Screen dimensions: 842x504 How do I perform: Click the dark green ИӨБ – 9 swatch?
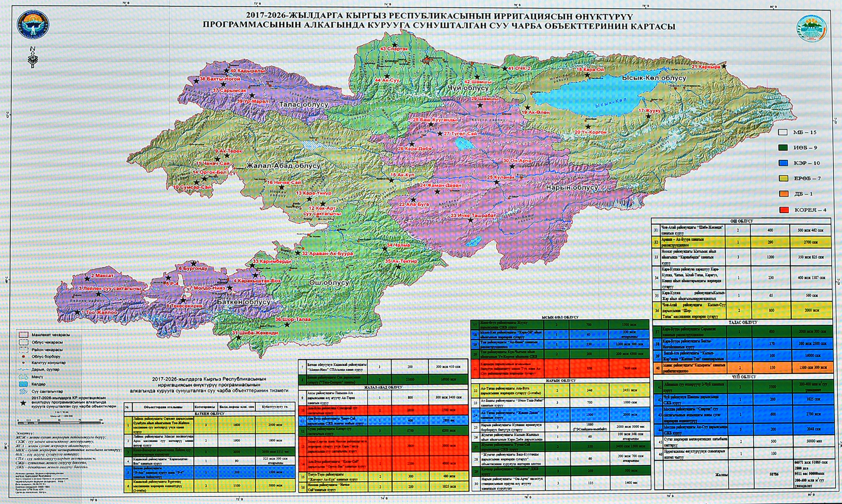click(783, 148)
